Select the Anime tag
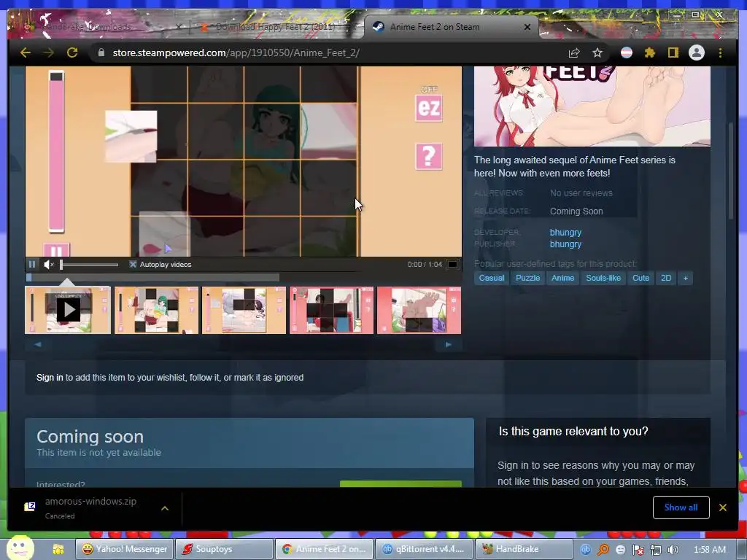This screenshot has width=747, height=560. tap(562, 278)
